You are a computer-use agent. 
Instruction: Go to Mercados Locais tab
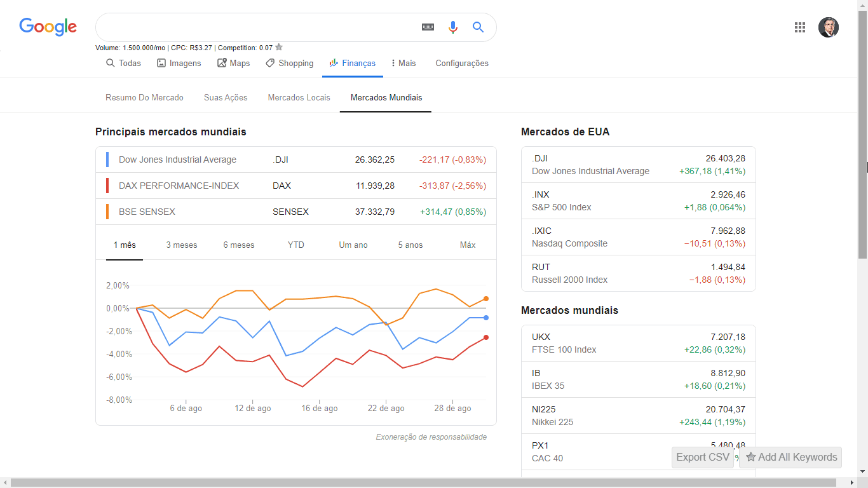[299, 97]
